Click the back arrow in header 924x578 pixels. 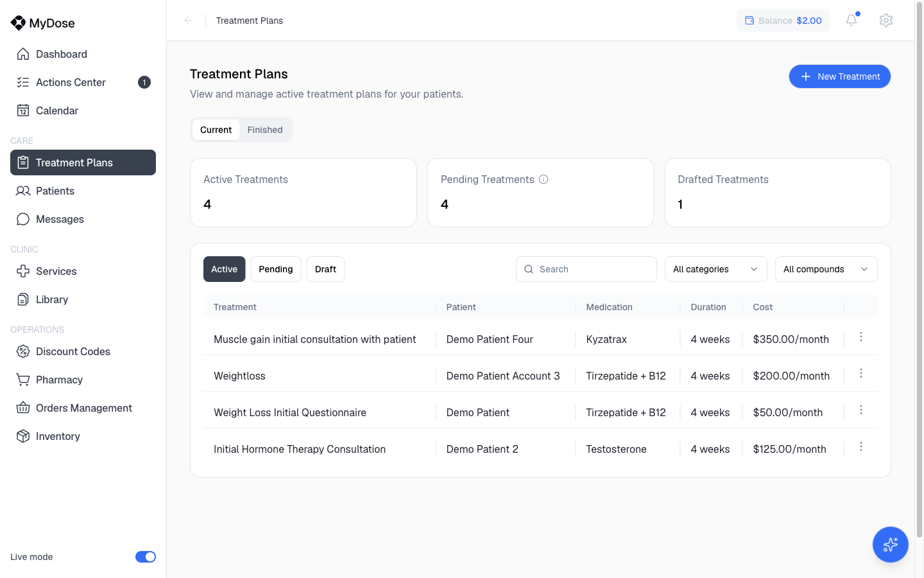[x=189, y=21]
